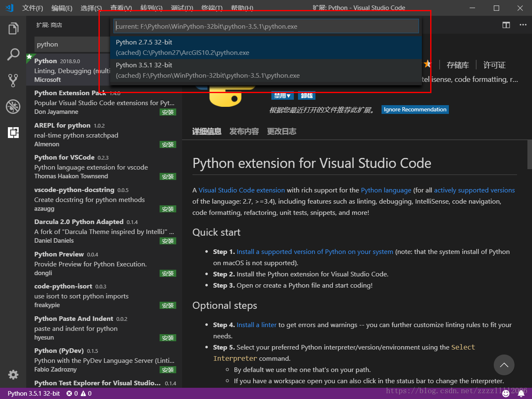The image size is (532, 399).
Task: Install Python Extension Pack
Action: (168, 112)
